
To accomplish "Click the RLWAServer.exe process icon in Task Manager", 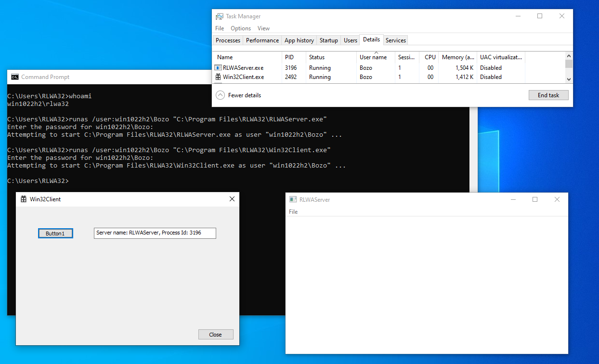I will click(x=218, y=68).
